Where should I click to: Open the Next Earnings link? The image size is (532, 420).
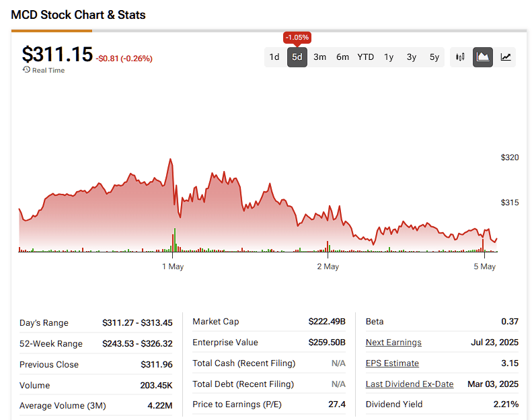pos(393,342)
